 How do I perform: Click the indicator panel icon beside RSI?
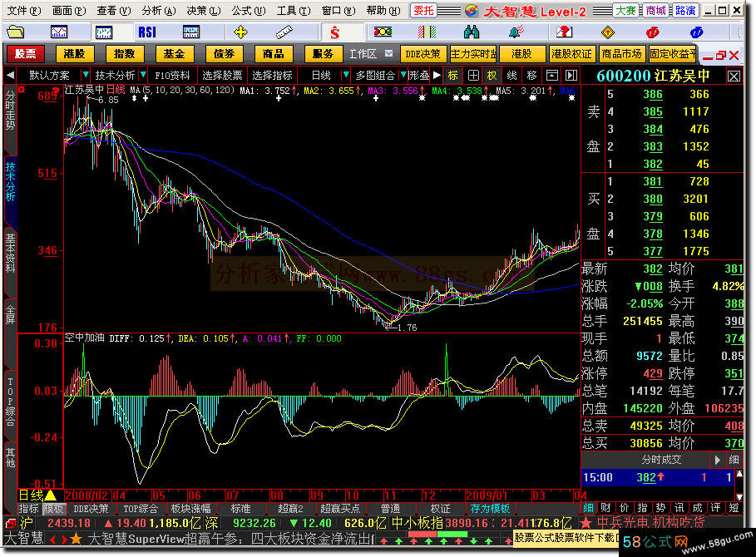coord(191,32)
